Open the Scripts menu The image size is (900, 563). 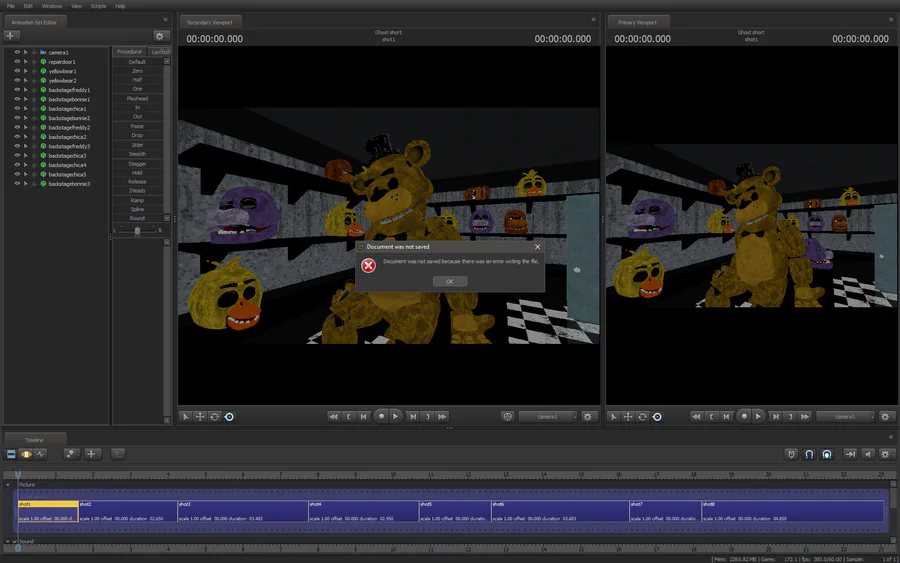pyautogui.click(x=98, y=6)
